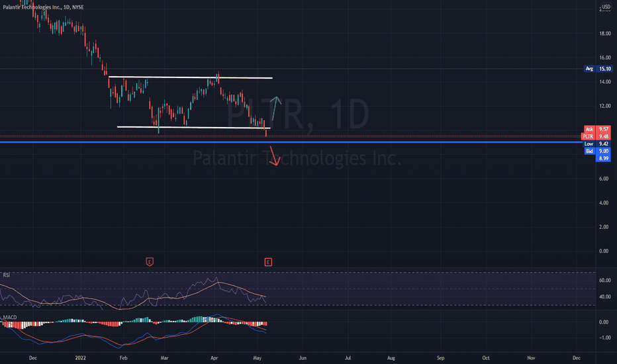The height and width of the screenshot is (364, 617).
Task: Click the earnings E marker near March
Action: pos(150,261)
